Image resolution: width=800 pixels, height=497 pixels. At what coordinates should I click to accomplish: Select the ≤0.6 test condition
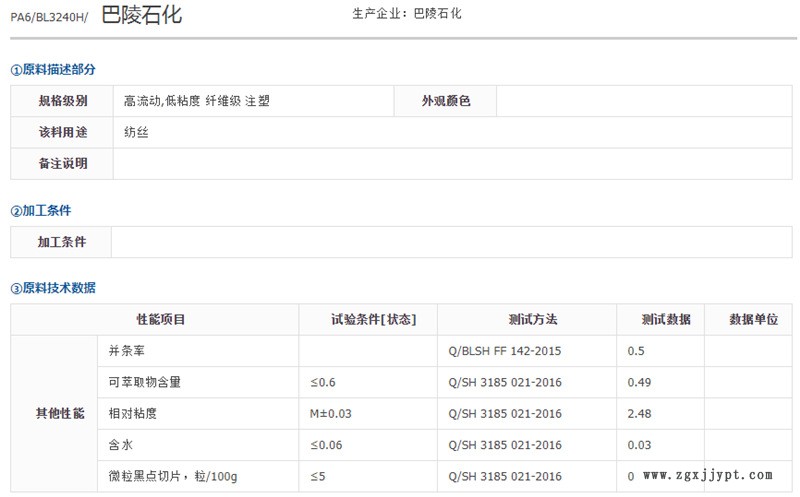pos(323,382)
